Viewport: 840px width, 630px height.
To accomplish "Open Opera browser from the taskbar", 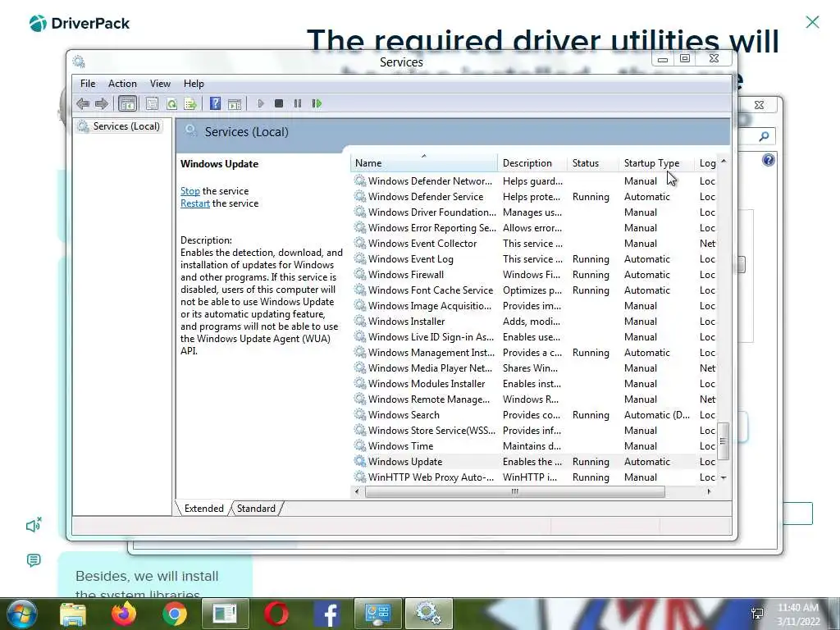I will (x=276, y=614).
